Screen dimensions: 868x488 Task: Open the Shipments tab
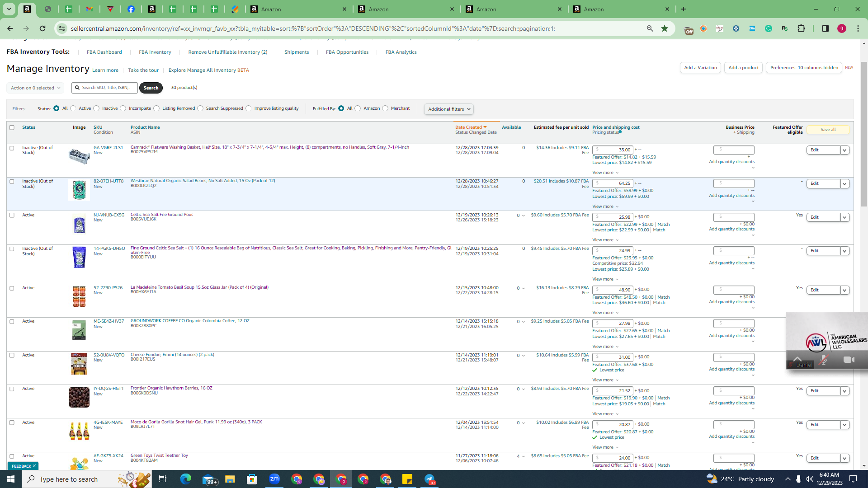297,52
